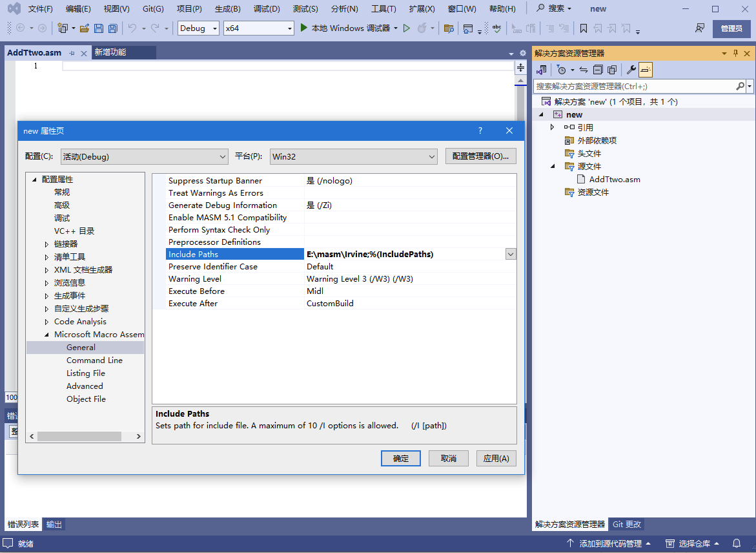Select Listing File in the property tree
756x553 pixels.
point(86,373)
